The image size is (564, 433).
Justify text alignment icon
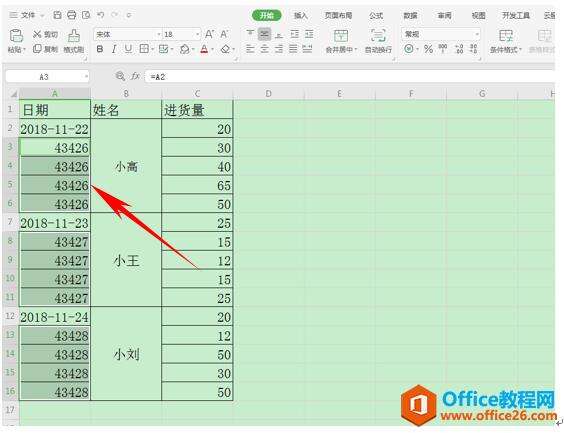294,49
